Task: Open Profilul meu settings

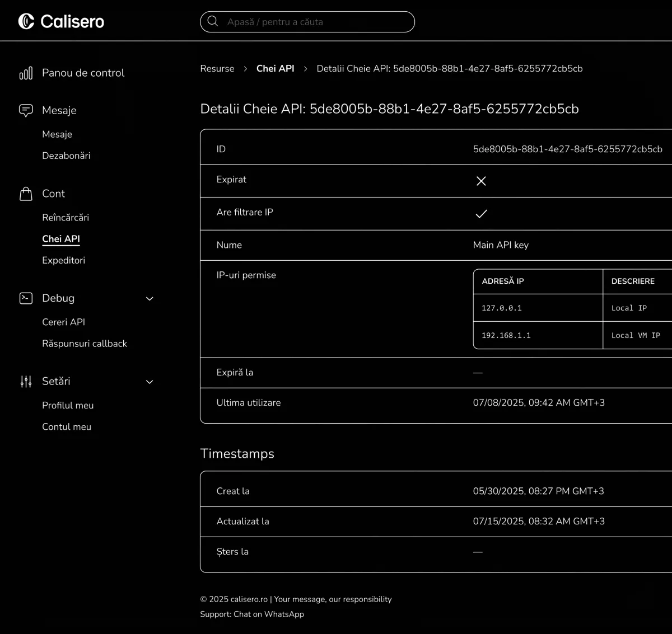Action: pyautogui.click(x=68, y=405)
